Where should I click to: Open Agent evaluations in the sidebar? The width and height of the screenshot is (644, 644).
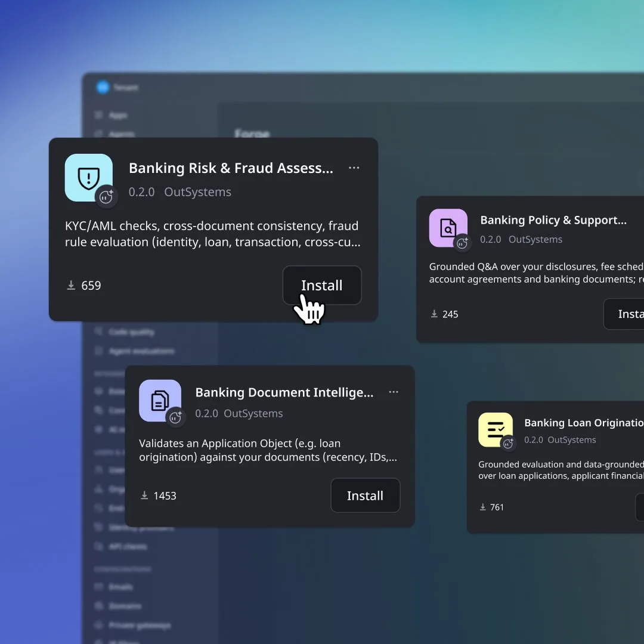click(x=141, y=351)
